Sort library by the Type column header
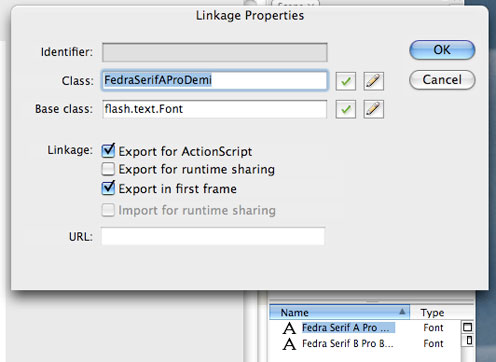Screen dimensions: 496x362 [432, 313]
